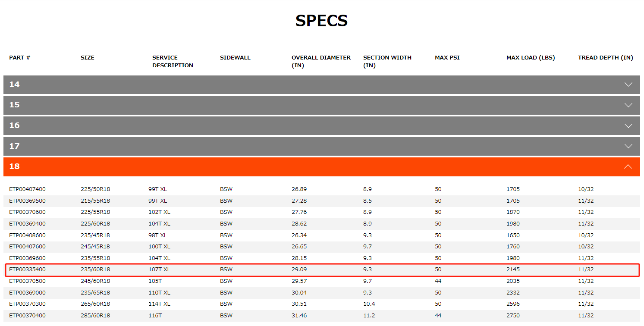This screenshot has height=326, width=644.
Task: Click the TREAD DEPTH (IN) column header
Action: tap(605, 58)
